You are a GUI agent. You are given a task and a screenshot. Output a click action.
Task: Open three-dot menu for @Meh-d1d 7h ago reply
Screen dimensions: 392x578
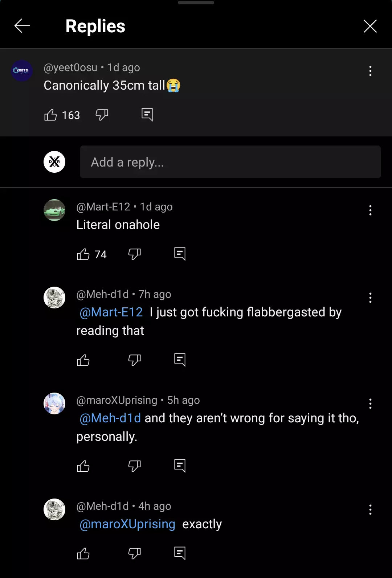tap(370, 298)
